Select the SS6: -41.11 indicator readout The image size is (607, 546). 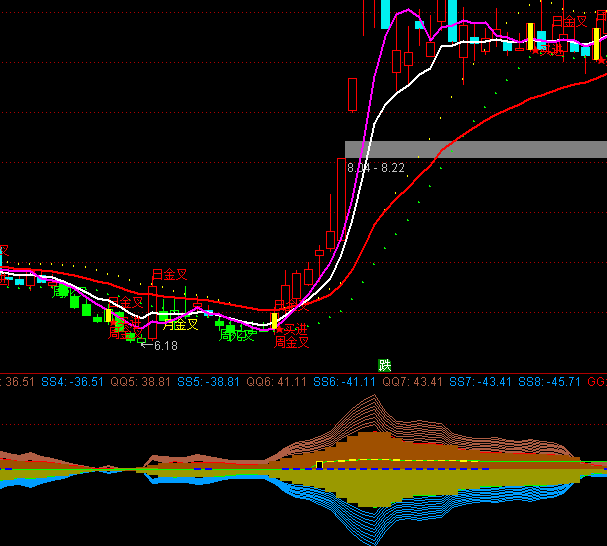click(344, 382)
